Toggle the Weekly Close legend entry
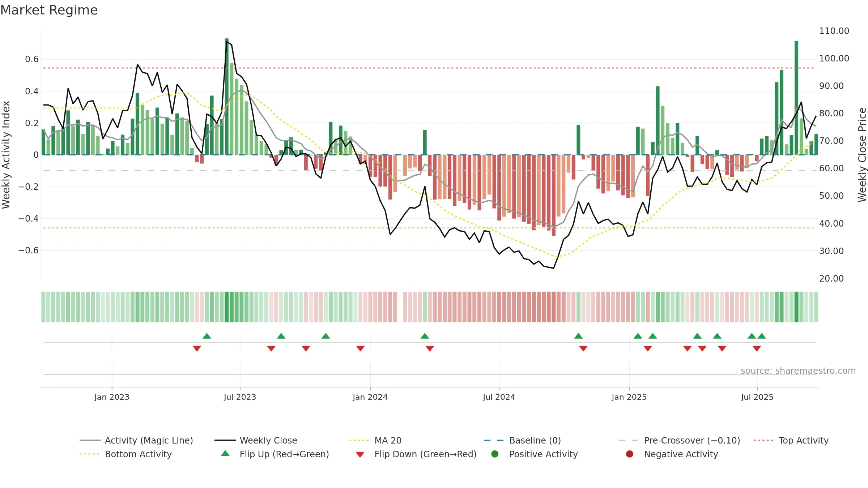868x488 pixels. coord(256,440)
